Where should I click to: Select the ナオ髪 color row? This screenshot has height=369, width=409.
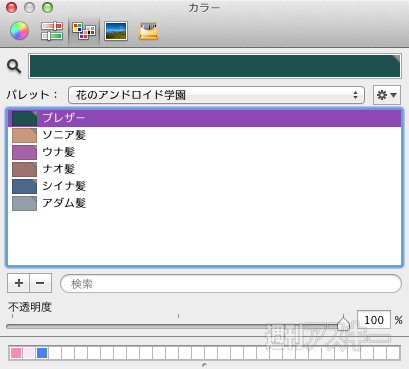pyautogui.click(x=204, y=169)
